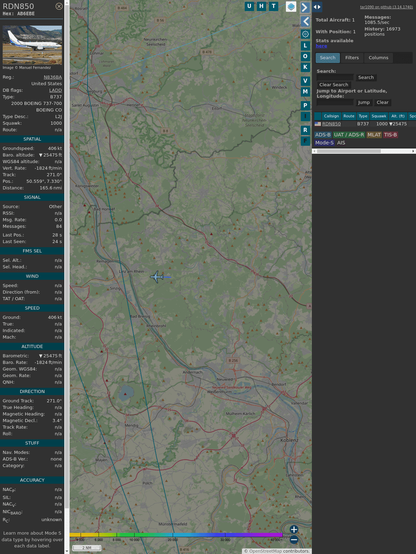Select the aircraft icon on the map
The height and width of the screenshot is (554, 416).
[156, 277]
